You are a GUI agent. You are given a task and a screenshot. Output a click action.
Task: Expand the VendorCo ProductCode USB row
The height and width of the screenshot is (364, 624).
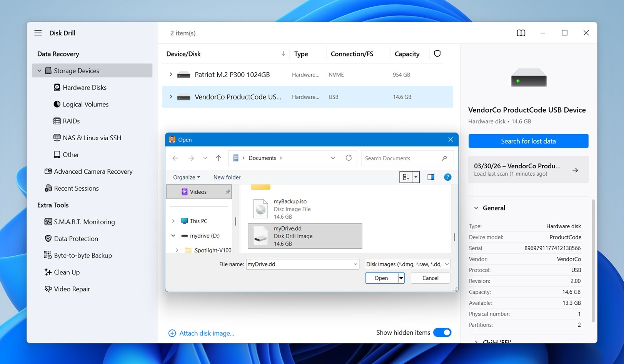coord(171,97)
